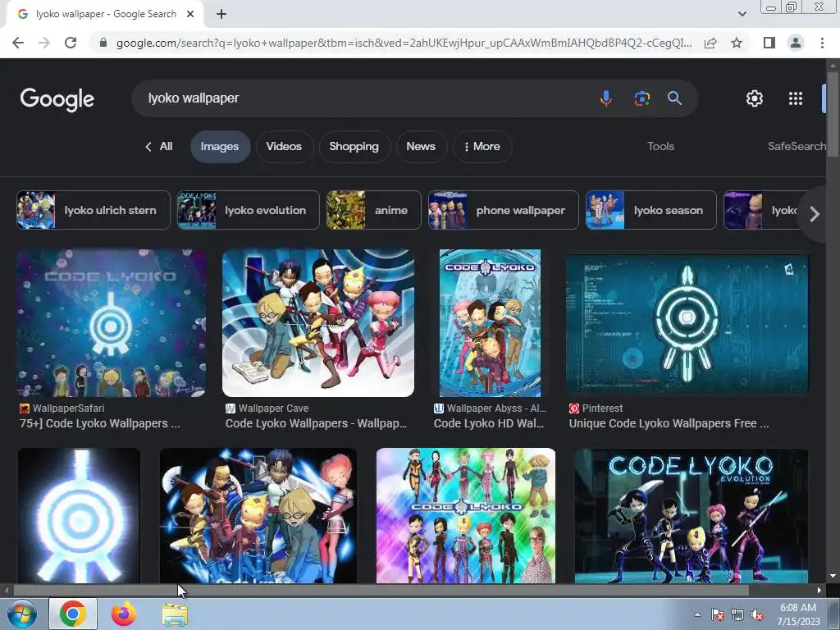Open the SafeSearch setting

click(797, 147)
